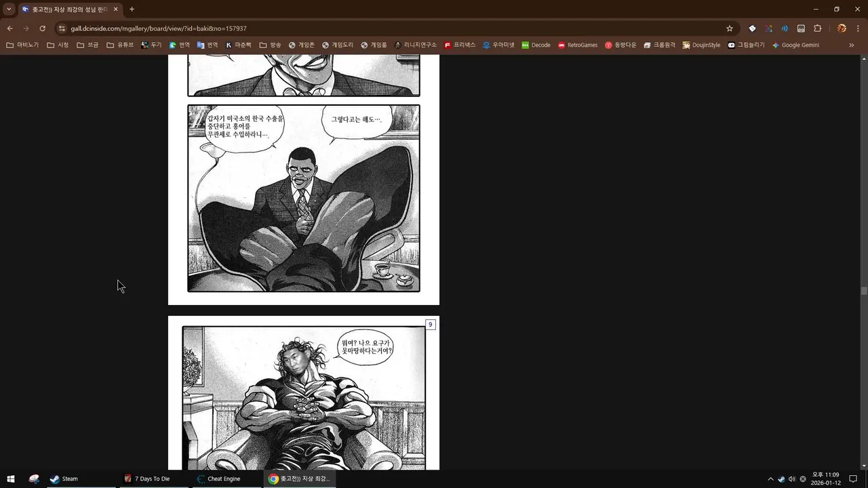Image resolution: width=868 pixels, height=488 pixels.
Task: Open Chrome profile avatar menu
Action: (842, 28)
